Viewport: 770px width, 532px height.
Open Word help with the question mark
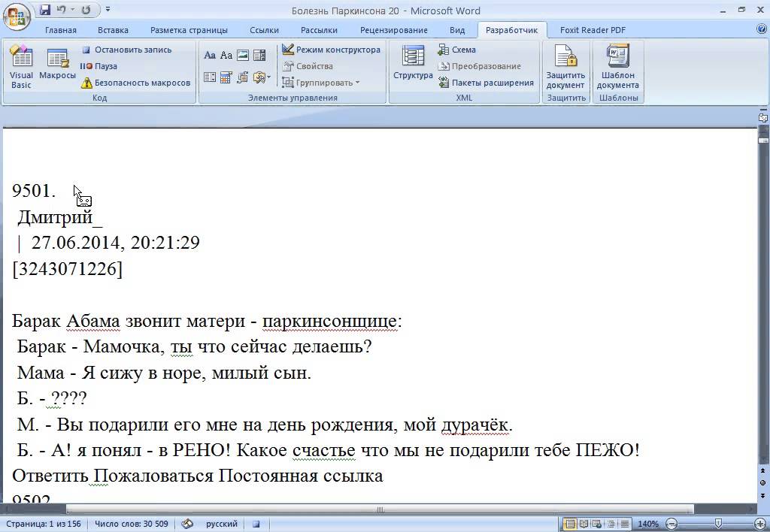click(x=762, y=29)
